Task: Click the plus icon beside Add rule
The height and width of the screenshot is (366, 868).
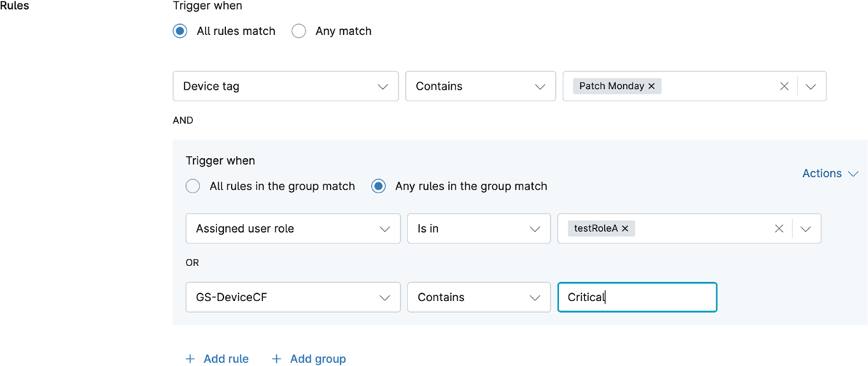Action: [190, 359]
